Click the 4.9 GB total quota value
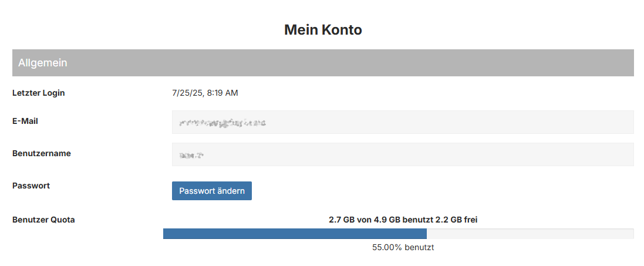Viewport: 644px width, 266px height. pos(387,220)
